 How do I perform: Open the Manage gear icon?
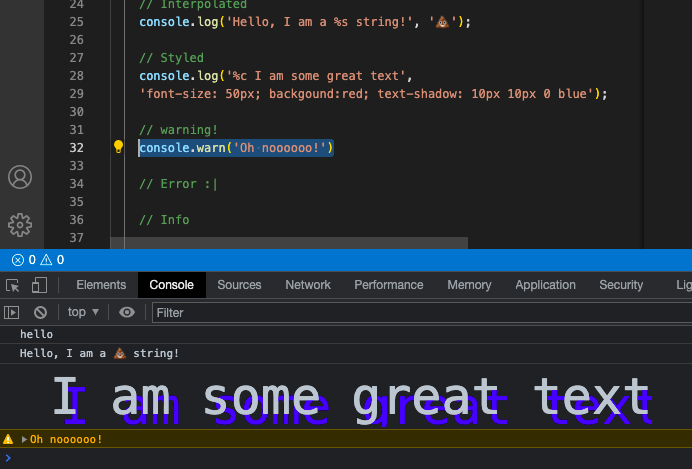(20, 224)
